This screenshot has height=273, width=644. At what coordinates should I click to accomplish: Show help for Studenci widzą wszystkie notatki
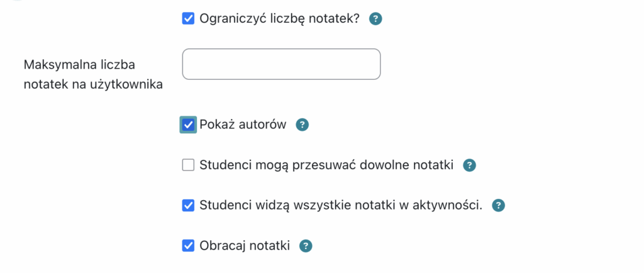point(498,205)
